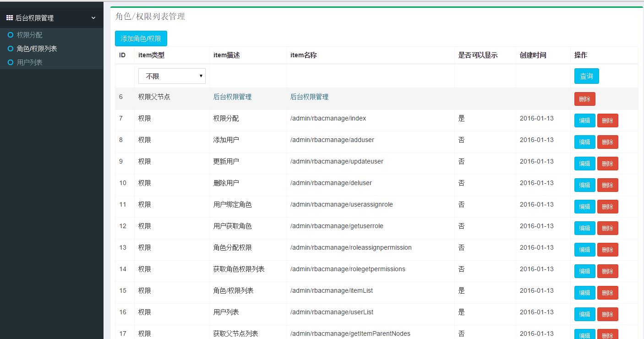
Task: Edit row 7 权限分配
Action: click(585, 120)
